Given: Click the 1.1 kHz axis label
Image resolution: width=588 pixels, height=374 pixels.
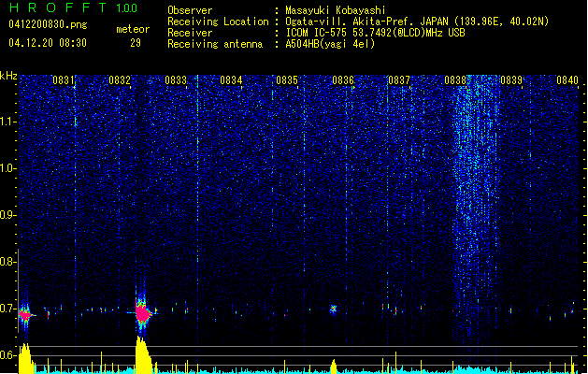Looking at the screenshot, I should coord(8,122).
